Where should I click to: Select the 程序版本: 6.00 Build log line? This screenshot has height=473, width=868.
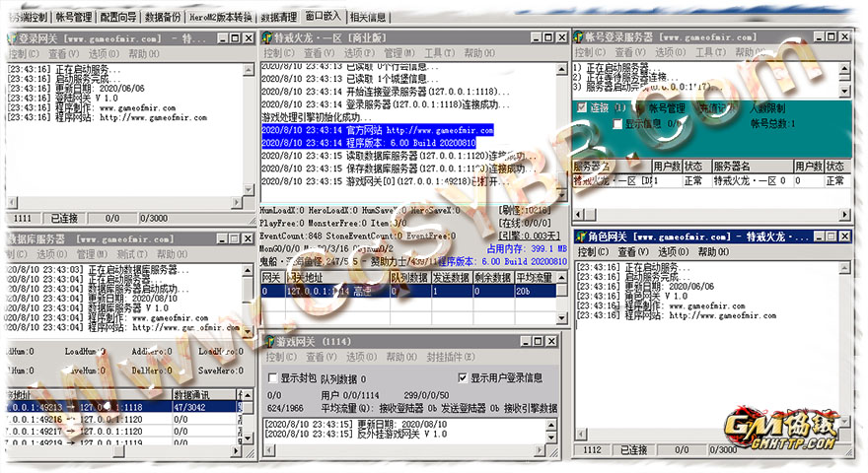coord(369,143)
